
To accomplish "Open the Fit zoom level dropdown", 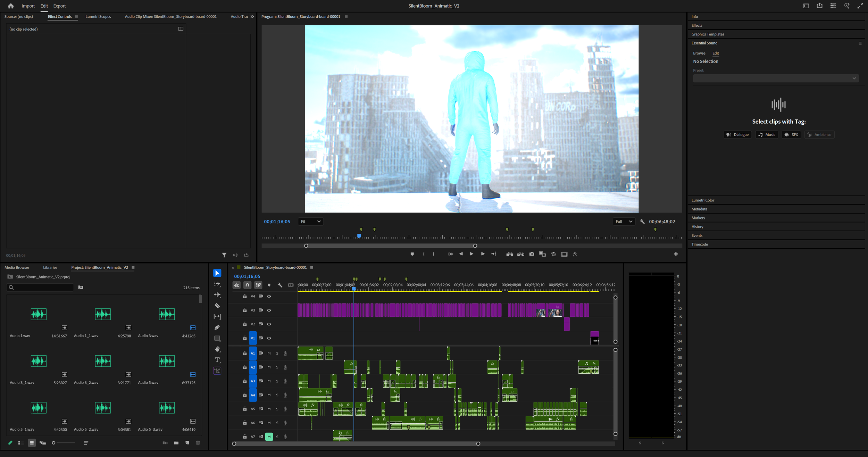I will click(x=310, y=222).
